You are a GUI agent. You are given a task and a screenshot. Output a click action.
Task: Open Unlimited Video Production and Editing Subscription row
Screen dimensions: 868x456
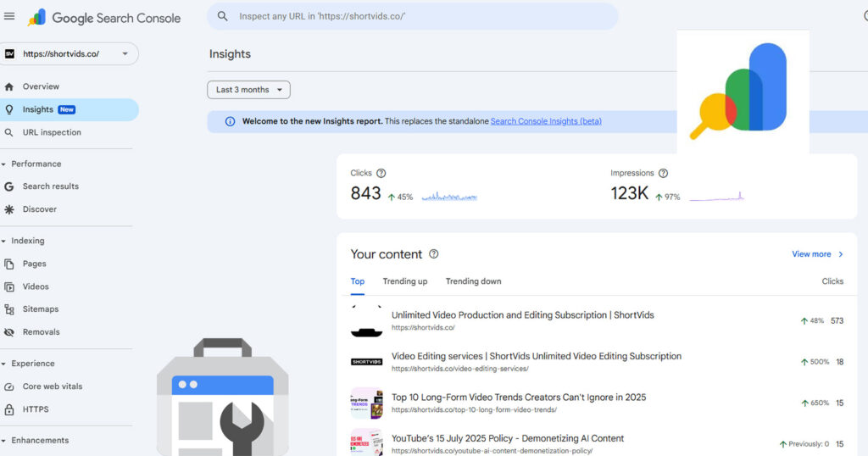[x=598, y=320]
